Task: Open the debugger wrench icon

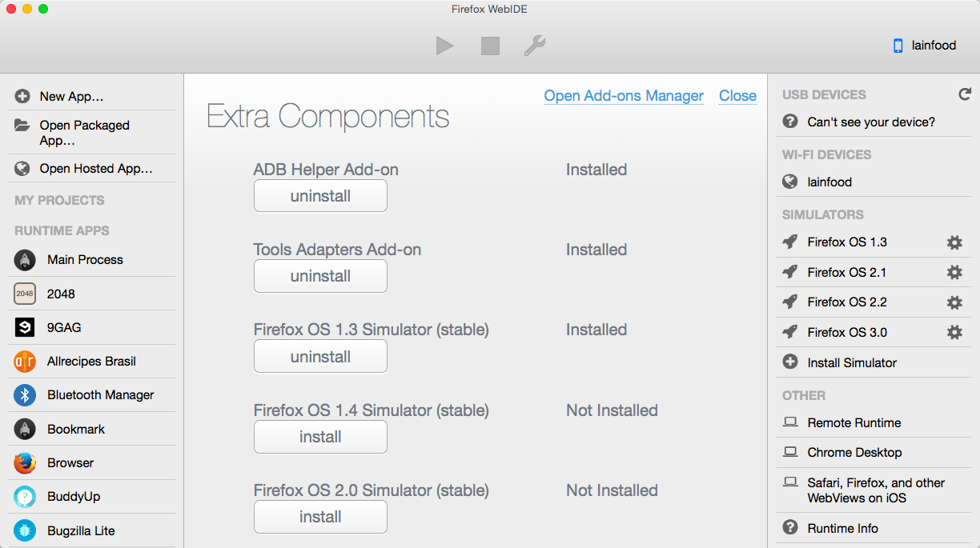Action: 534,46
